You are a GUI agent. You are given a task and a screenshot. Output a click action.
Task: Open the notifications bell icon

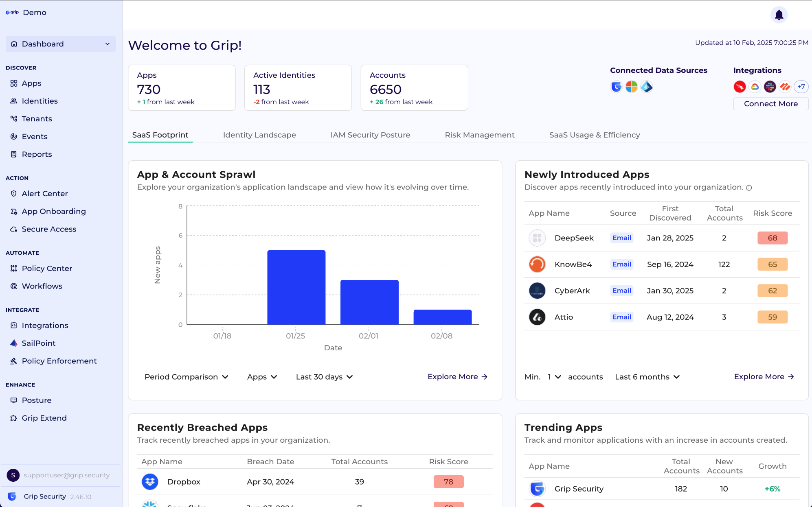pos(779,15)
